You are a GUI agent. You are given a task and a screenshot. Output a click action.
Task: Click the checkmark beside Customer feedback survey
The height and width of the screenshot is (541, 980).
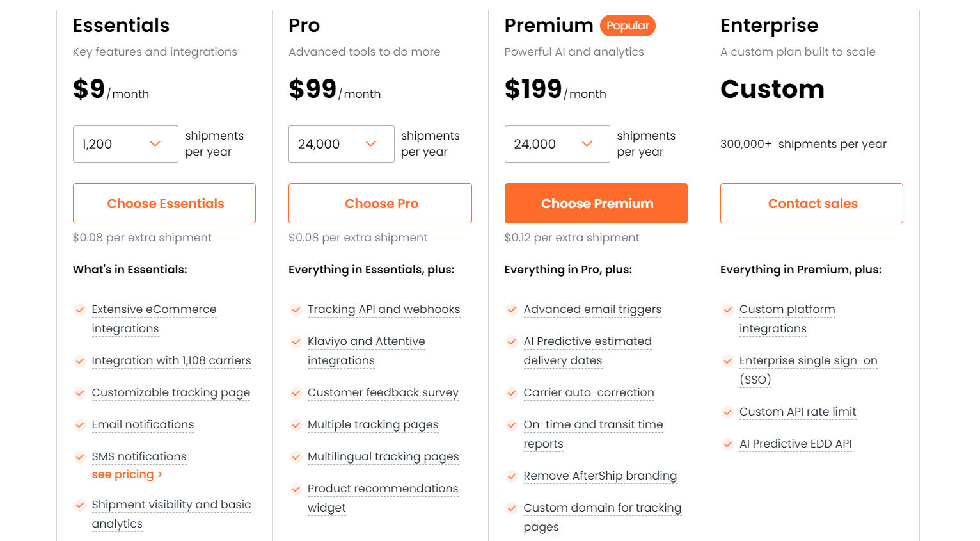click(296, 392)
